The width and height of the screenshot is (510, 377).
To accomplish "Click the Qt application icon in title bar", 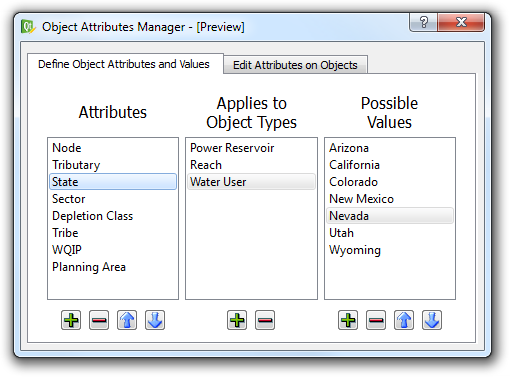I will [x=28, y=27].
